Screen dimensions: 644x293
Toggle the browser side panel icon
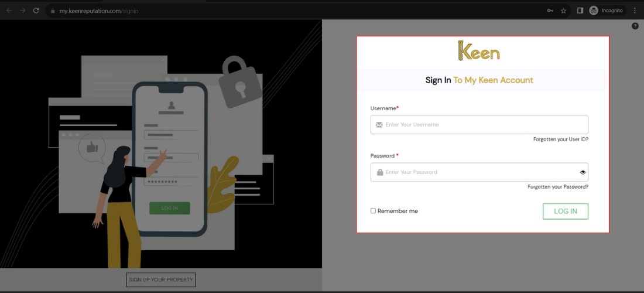[580, 11]
